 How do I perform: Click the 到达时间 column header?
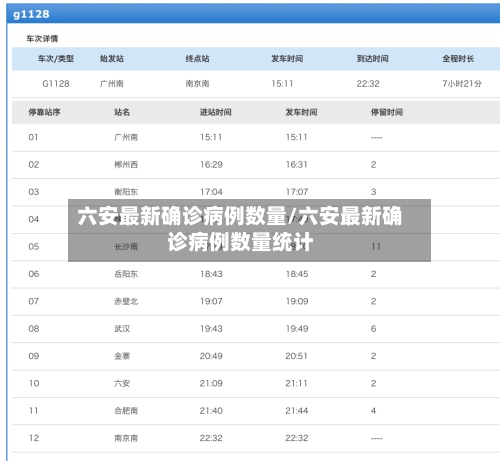[x=372, y=59]
